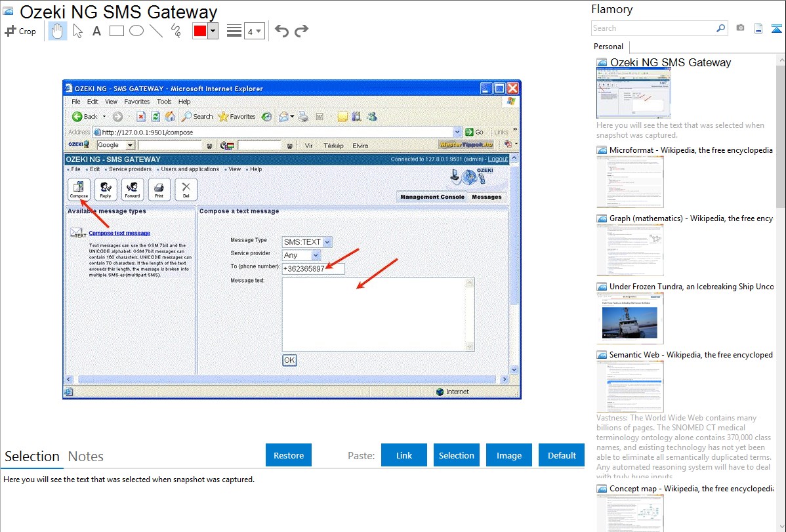Image resolution: width=786 pixels, height=532 pixels.
Task: Open the Management Console tab in screenshot
Action: click(432, 197)
